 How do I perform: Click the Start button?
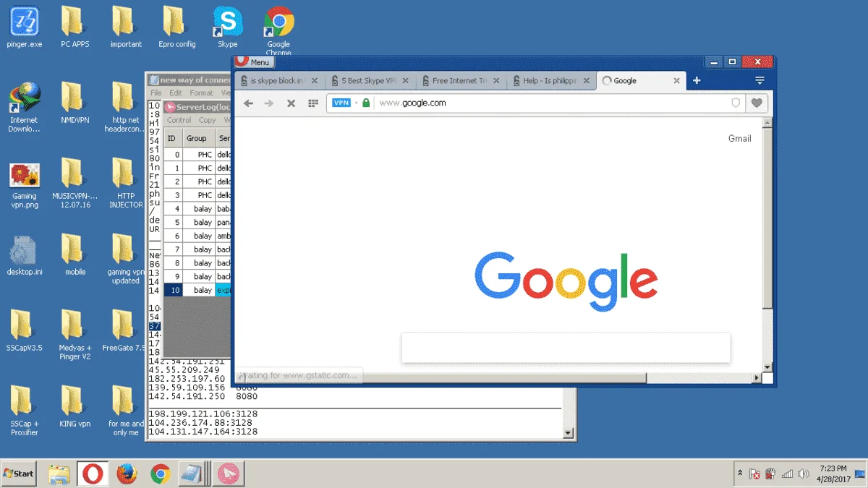click(x=20, y=474)
